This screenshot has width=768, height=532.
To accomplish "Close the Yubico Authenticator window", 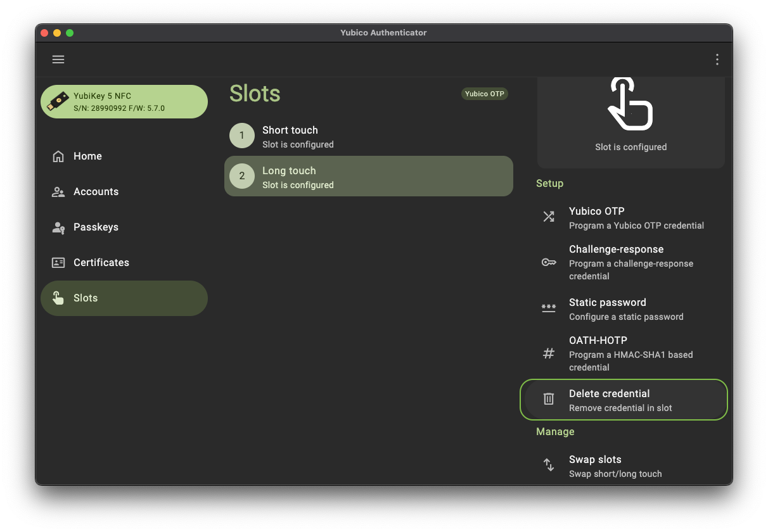I will point(44,33).
